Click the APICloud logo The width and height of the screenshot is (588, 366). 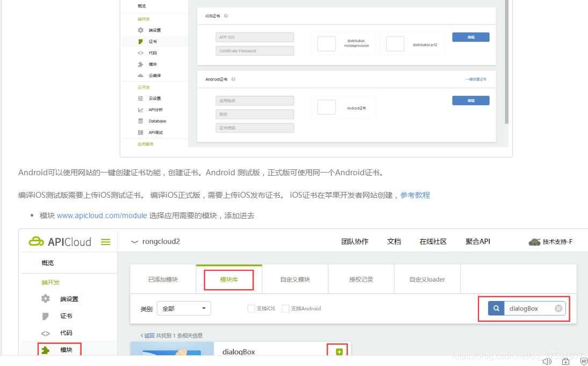click(60, 241)
